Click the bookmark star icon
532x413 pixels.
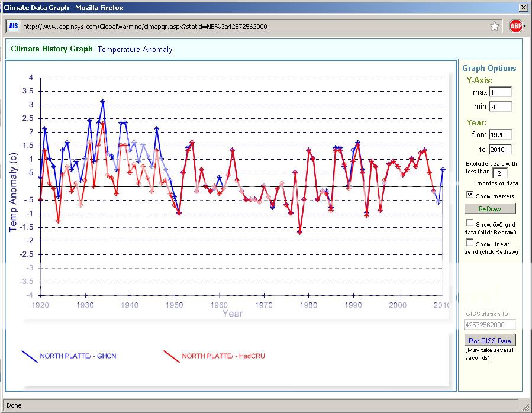pos(495,27)
